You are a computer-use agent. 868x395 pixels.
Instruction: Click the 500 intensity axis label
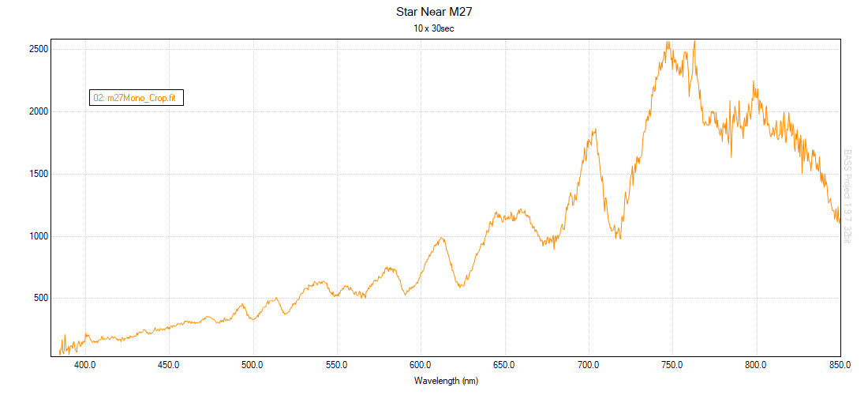tap(42, 298)
